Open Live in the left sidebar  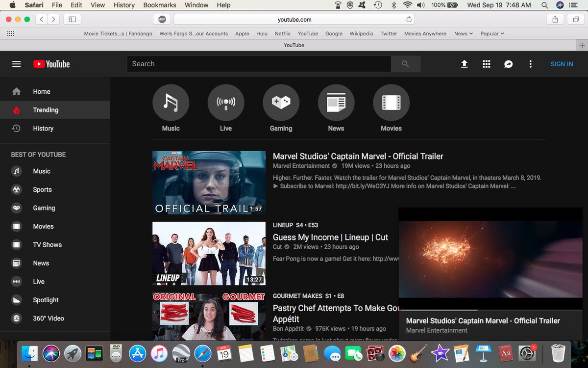click(55, 281)
